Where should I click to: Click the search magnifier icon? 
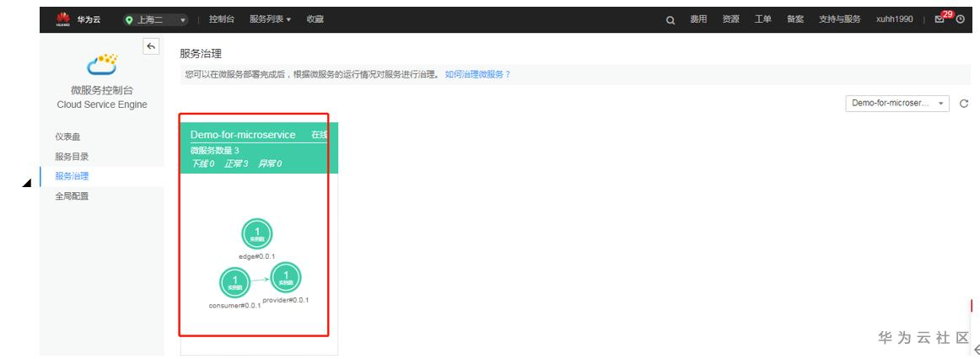670,20
